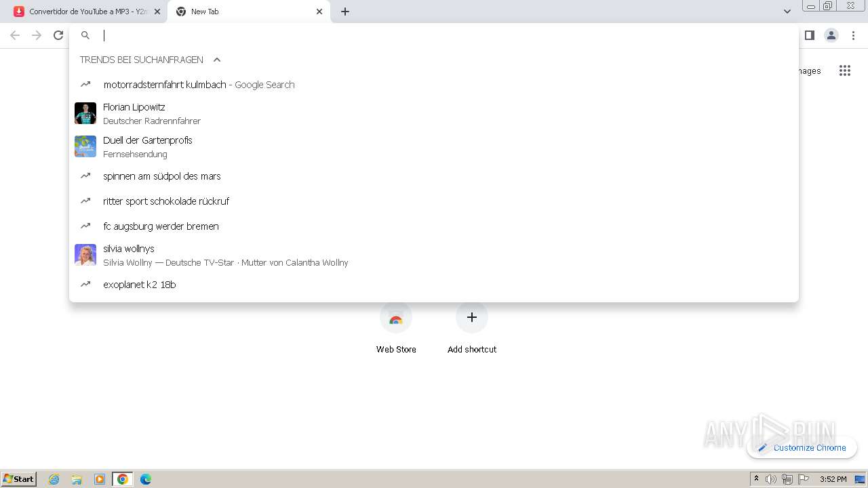This screenshot has width=868, height=488.
Task: Select suggestion fc augsburg werder bremen
Action: point(434,226)
